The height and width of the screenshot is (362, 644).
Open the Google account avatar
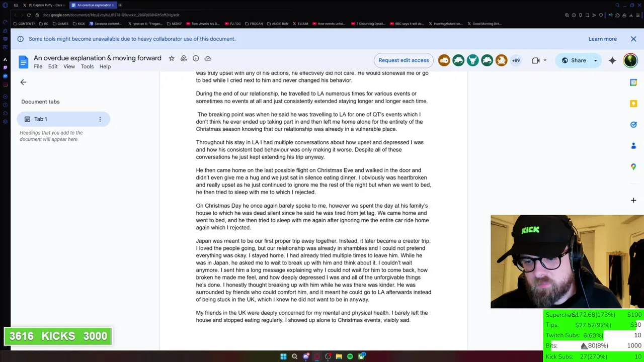point(630,60)
